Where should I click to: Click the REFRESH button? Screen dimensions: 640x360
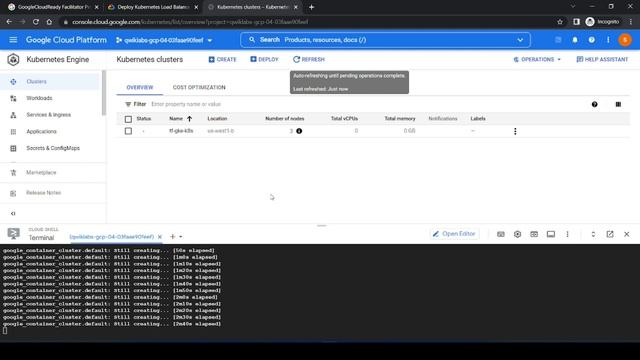coord(309,60)
